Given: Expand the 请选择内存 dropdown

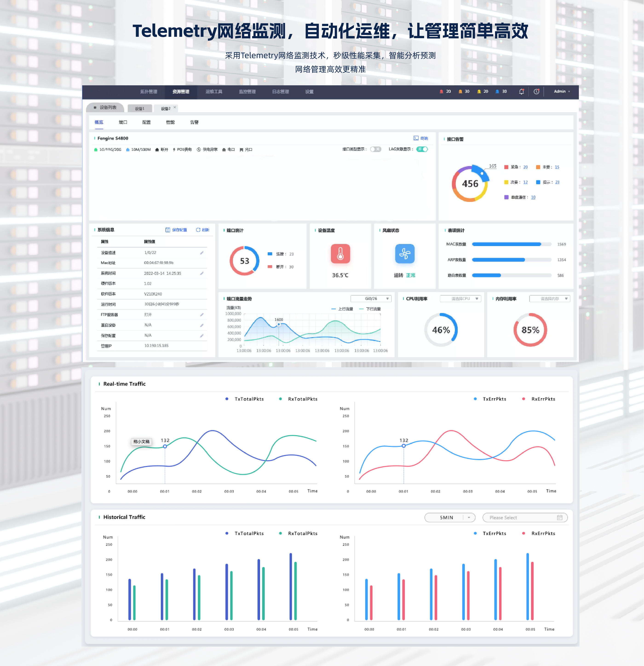Looking at the screenshot, I should click(x=549, y=298).
